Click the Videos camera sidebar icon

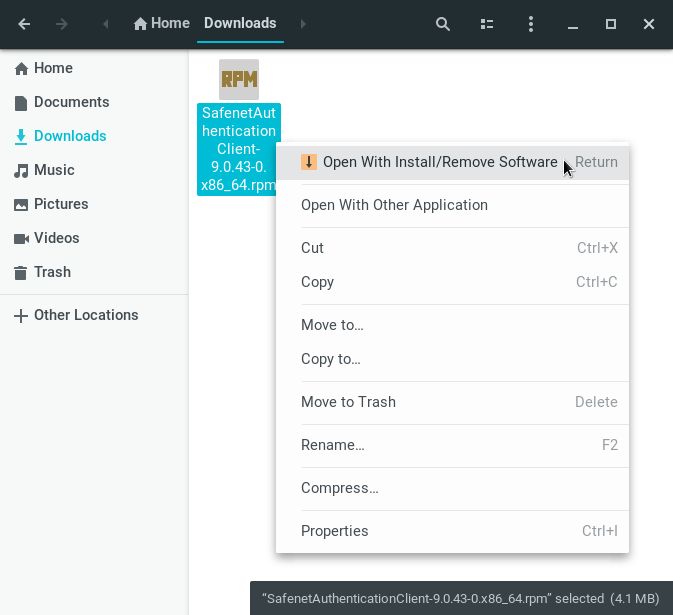(x=21, y=239)
